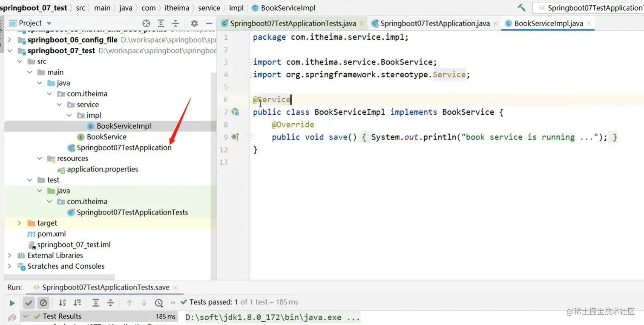Go to next failed test arrow
This screenshot has width=644, height=325.
click(x=144, y=303)
